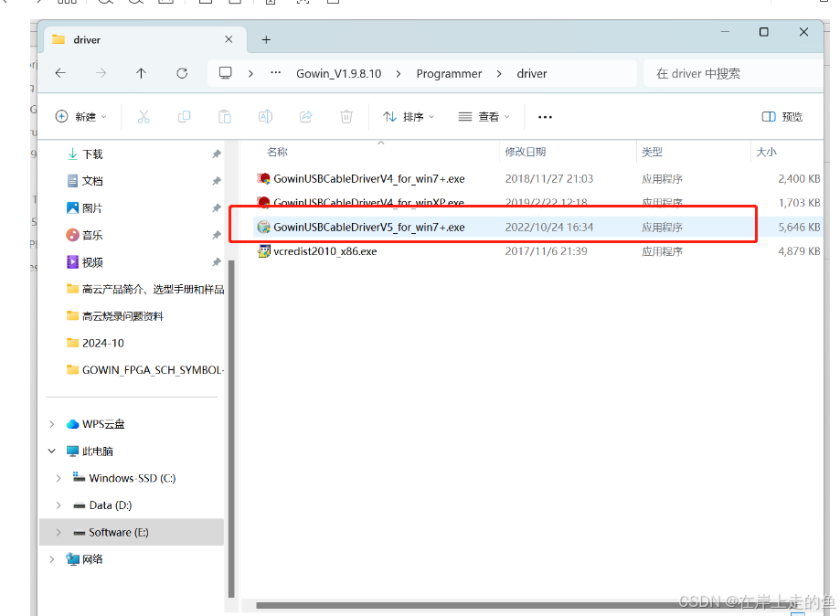The height and width of the screenshot is (616, 840).
Task: Click the Cut scissors icon
Action: click(x=144, y=117)
